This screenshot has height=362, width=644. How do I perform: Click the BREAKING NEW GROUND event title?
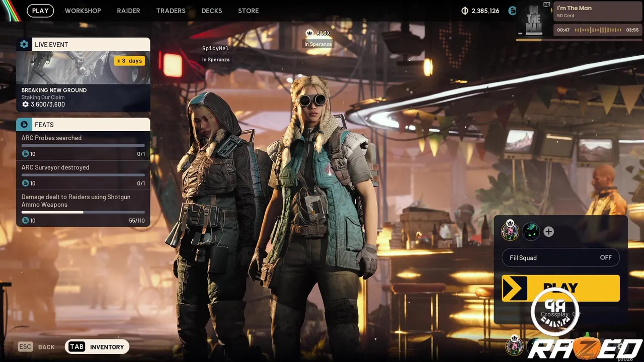54,90
